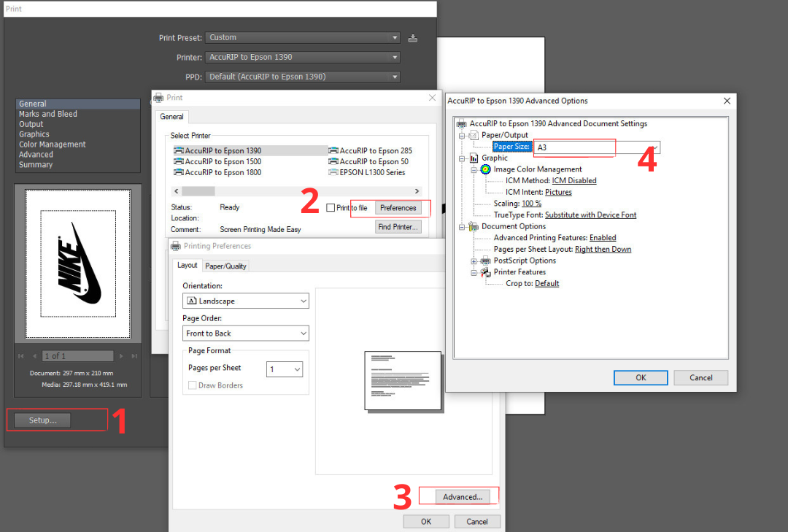The height and width of the screenshot is (532, 788).
Task: Click the ICM Intent Pictures value
Action: pyautogui.click(x=558, y=192)
